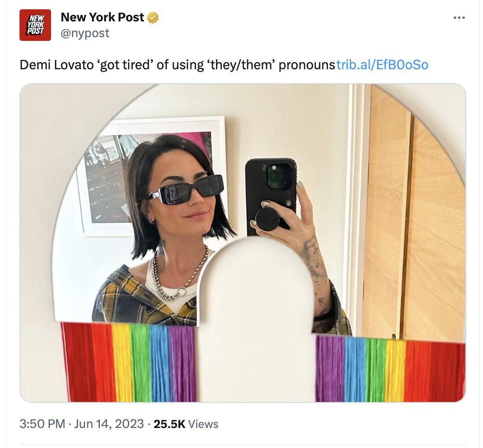Viewport: 483px width, 448px height.
Task: Click the Jun 14, 2023 date
Action: [109, 424]
